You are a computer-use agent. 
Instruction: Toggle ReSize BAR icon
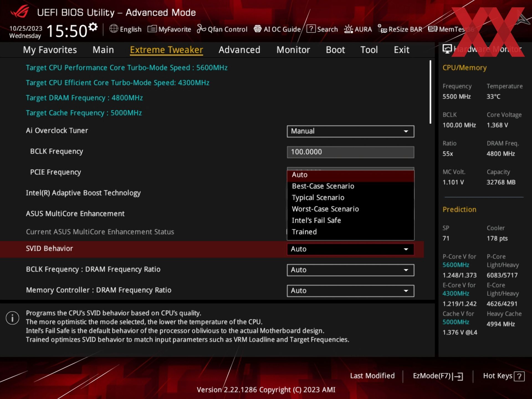pyautogui.click(x=382, y=29)
